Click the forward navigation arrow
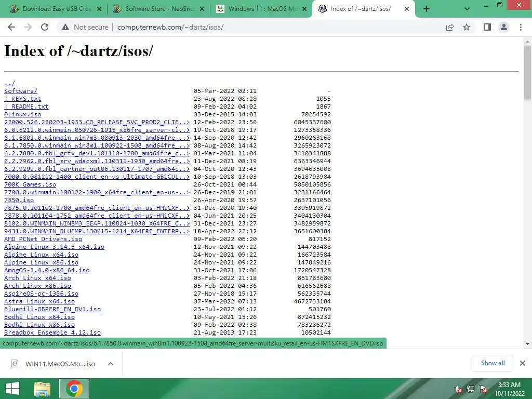Viewport: 532px width, 399px height. pyautogui.click(x=28, y=27)
